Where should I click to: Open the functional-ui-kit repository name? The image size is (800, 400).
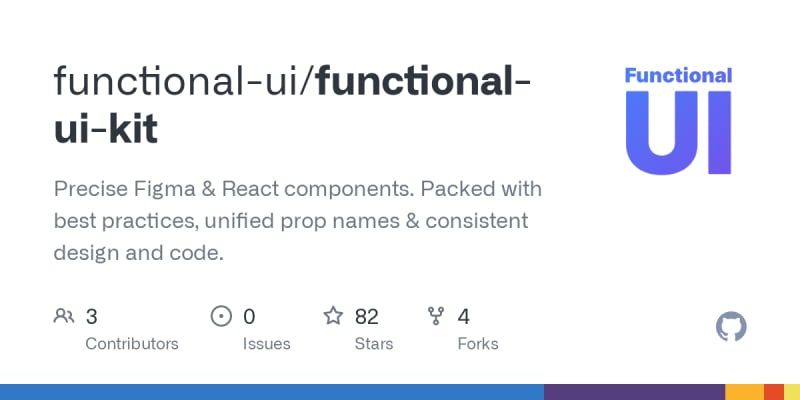click(x=420, y=80)
